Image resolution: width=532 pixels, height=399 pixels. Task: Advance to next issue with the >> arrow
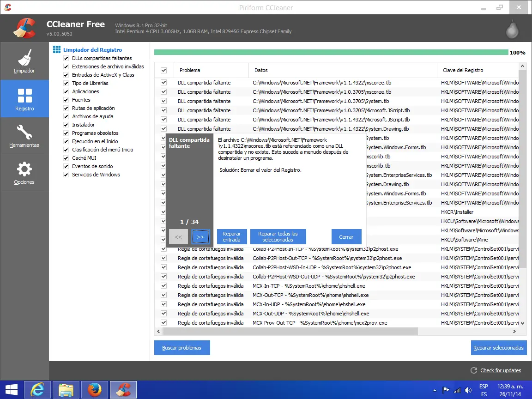tap(200, 236)
